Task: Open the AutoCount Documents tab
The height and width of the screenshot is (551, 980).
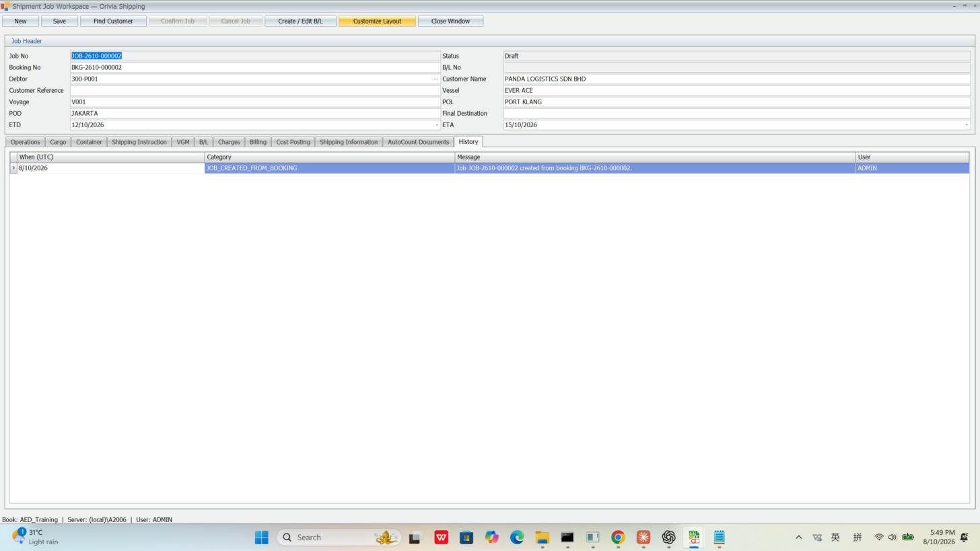Action: coord(418,142)
